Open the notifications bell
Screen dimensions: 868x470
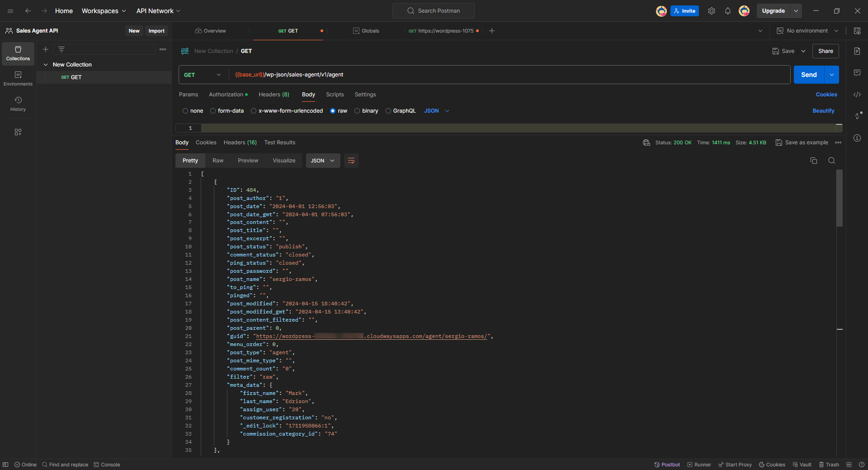[728, 11]
